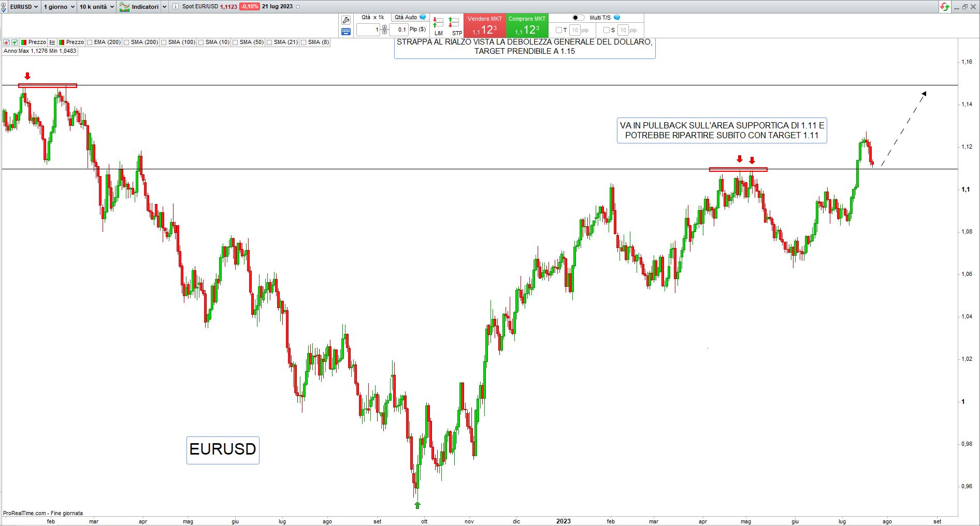Expand the 10 k unità dropdown
Screen dimensions: 980x526
(96, 7)
